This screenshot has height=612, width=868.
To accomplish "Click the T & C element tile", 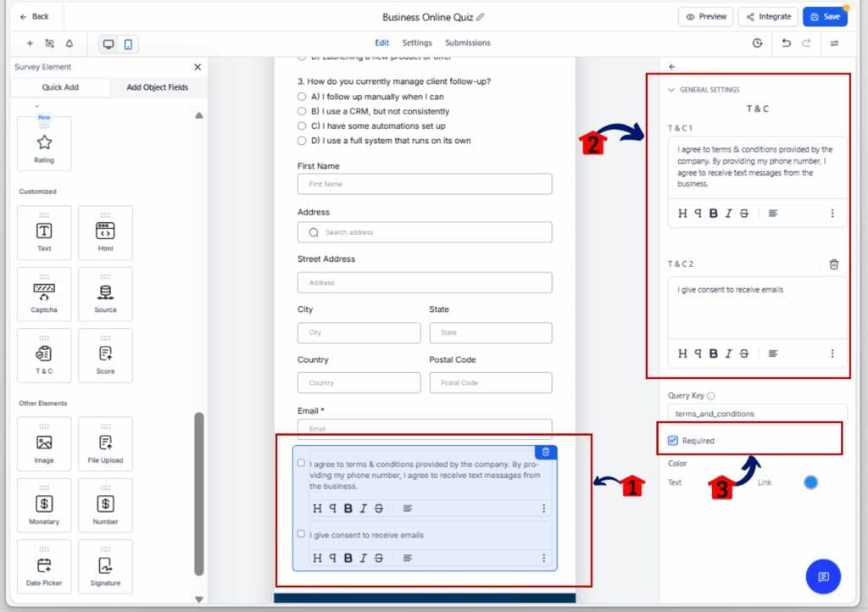I will pyautogui.click(x=44, y=355).
